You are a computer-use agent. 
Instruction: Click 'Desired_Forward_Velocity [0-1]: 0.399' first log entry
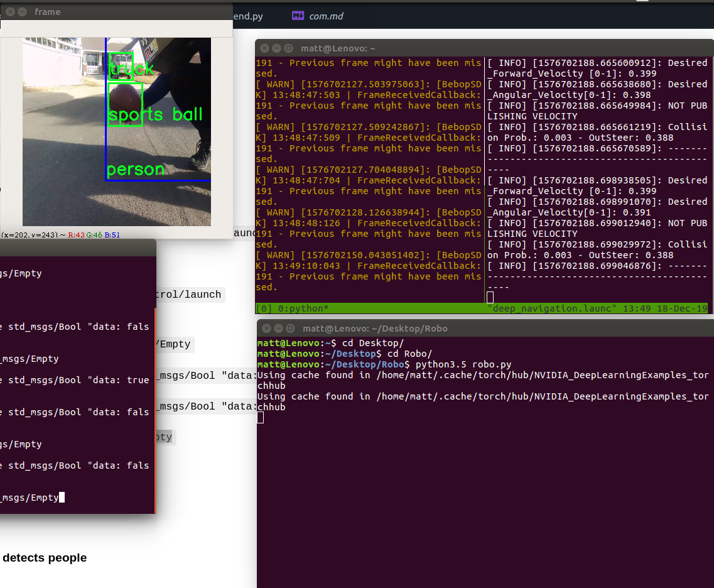click(x=597, y=68)
